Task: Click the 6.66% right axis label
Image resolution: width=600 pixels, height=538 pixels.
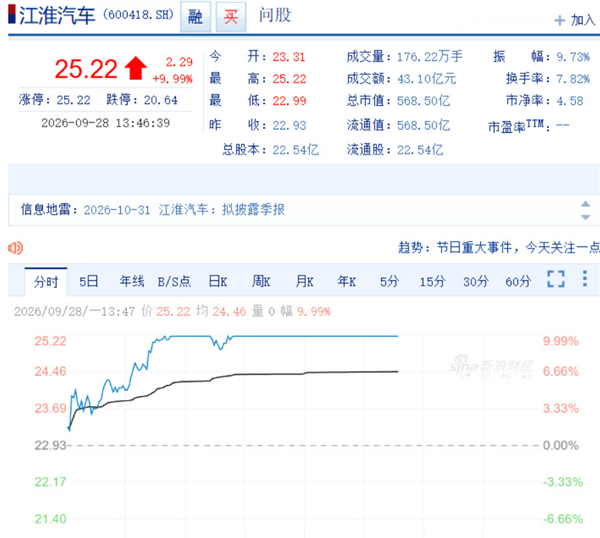Action: (561, 371)
